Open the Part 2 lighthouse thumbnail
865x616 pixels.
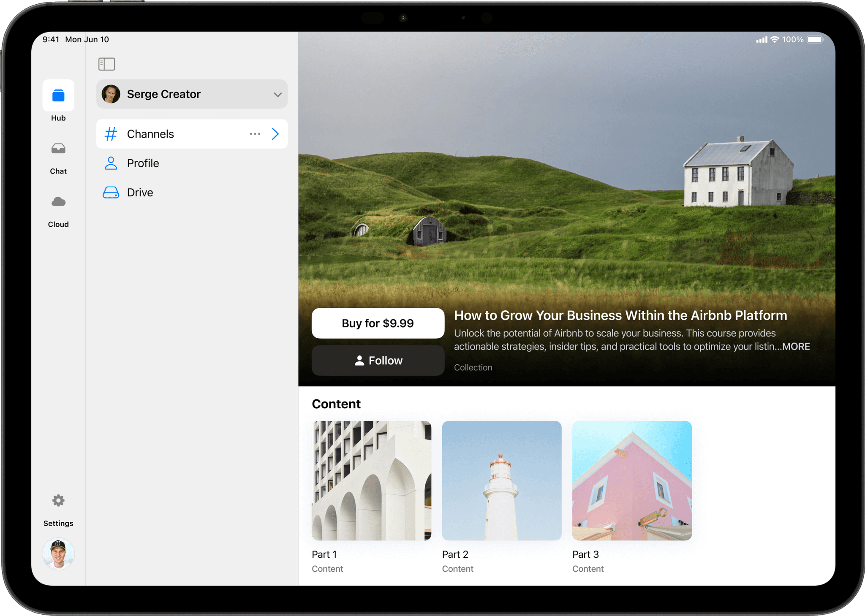(x=501, y=480)
